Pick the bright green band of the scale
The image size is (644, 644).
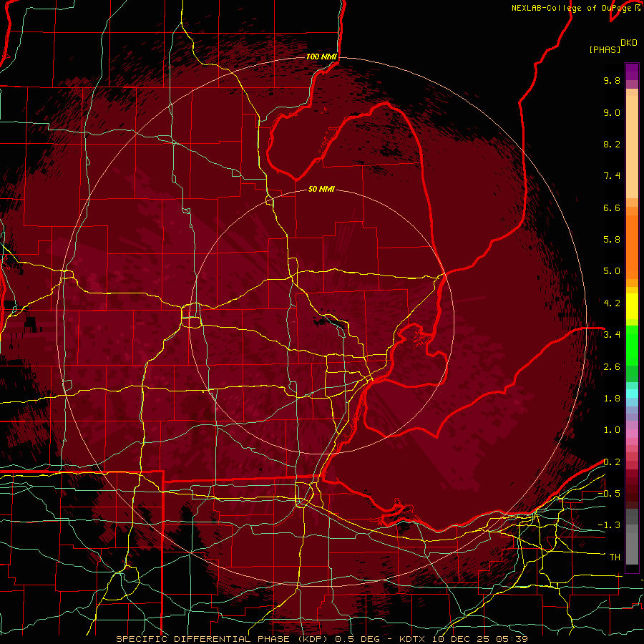pyautogui.click(x=632, y=346)
